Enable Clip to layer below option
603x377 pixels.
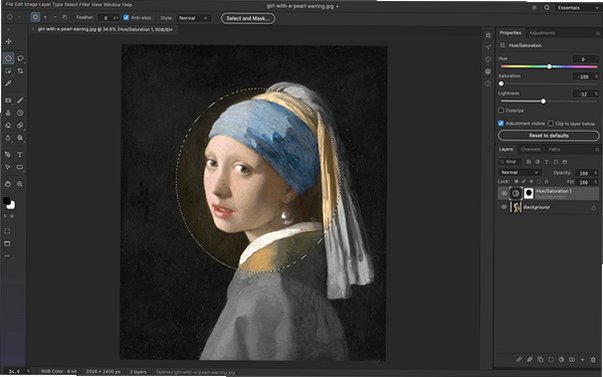point(550,123)
